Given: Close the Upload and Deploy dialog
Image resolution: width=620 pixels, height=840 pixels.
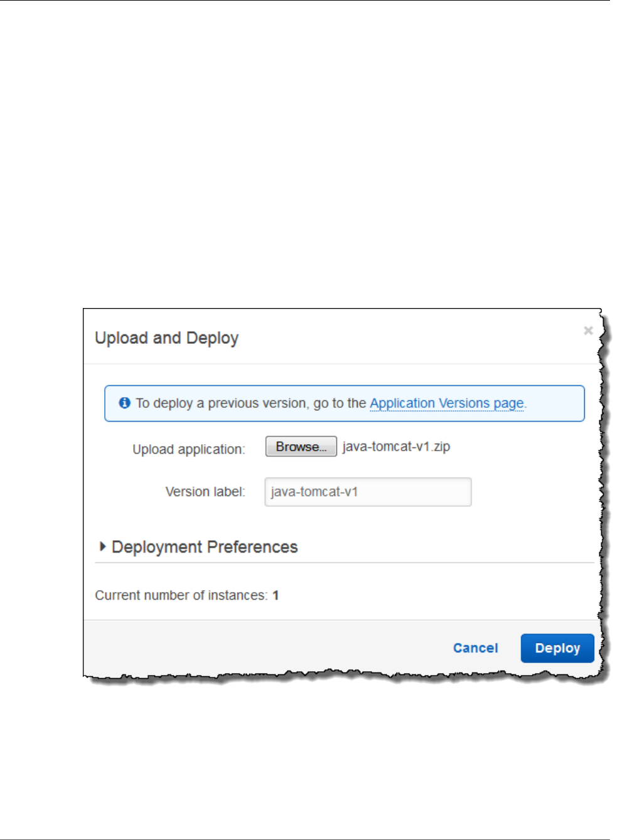Looking at the screenshot, I should coord(588,331).
